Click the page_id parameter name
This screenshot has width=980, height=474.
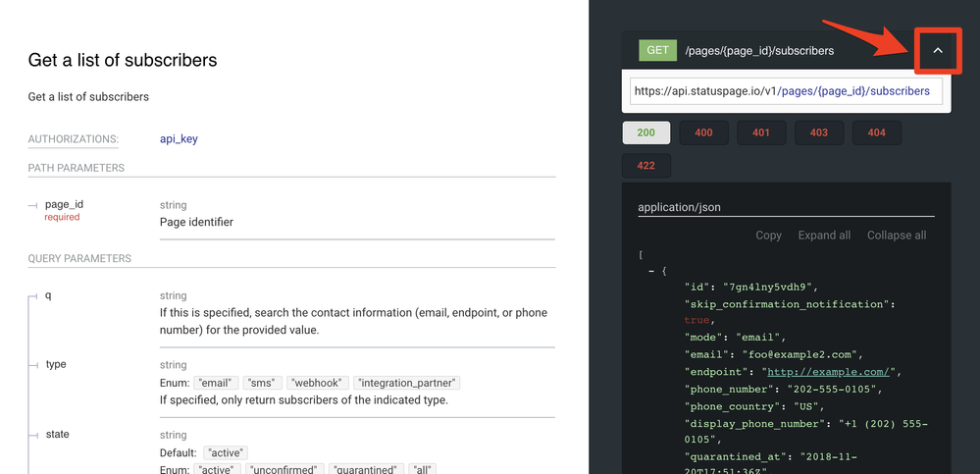pos(65,204)
